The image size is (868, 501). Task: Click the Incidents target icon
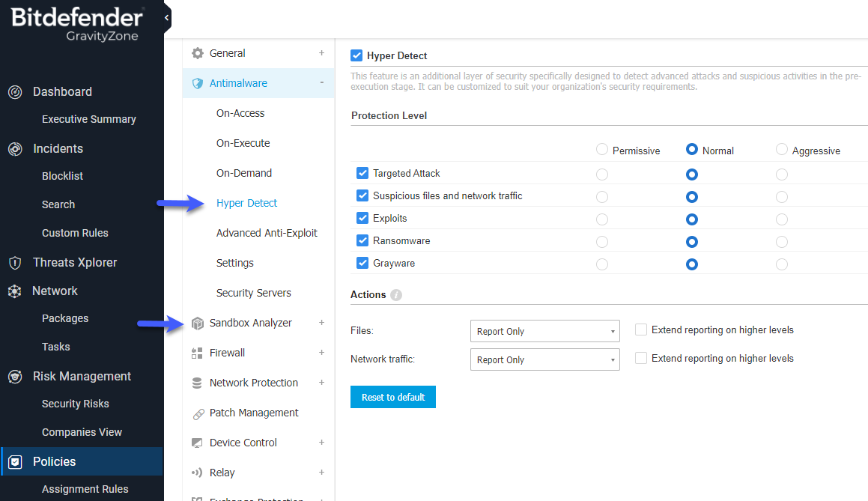(15, 149)
